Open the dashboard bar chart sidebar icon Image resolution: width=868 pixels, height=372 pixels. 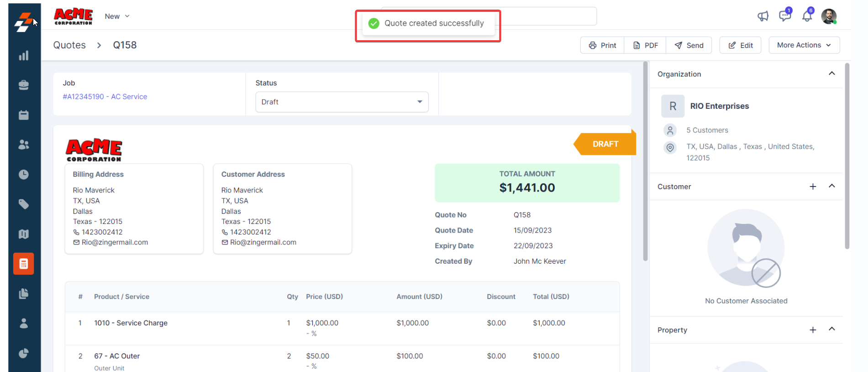pos(24,56)
